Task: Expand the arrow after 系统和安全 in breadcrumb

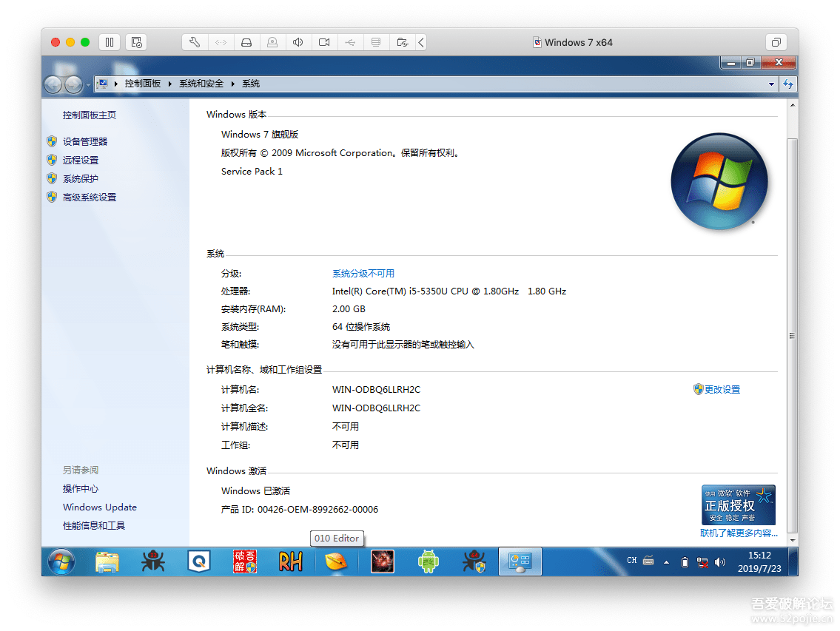Action: click(233, 84)
